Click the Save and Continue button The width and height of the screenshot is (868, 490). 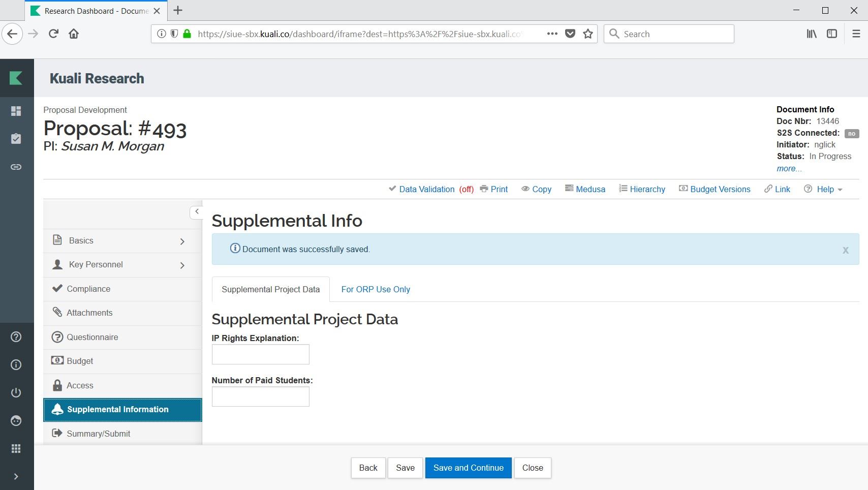pyautogui.click(x=468, y=468)
